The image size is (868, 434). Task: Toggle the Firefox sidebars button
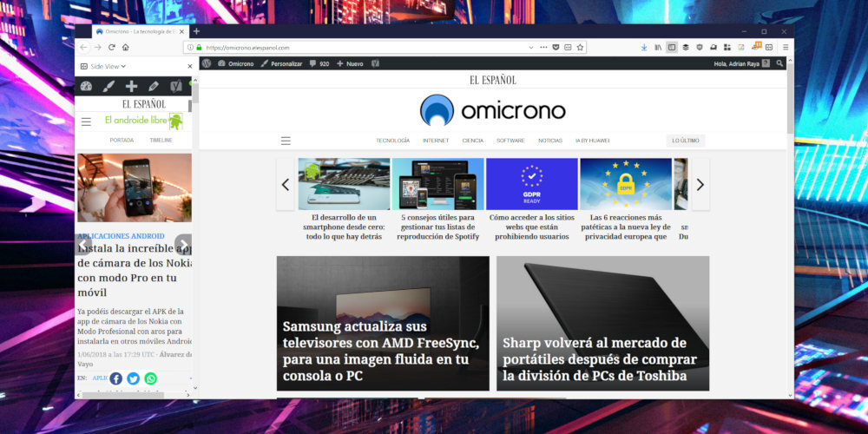point(672,48)
